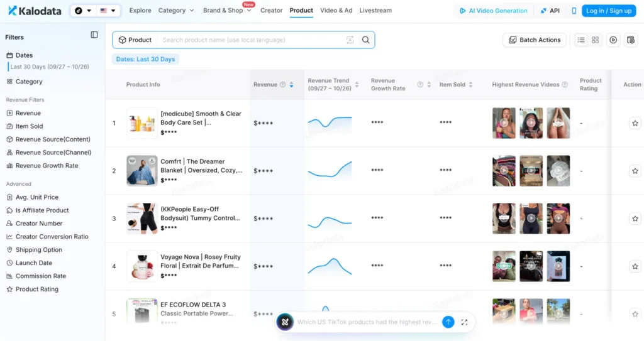Sort by Revenue Growth Rate
The height and width of the screenshot is (341, 644).
[x=429, y=85]
